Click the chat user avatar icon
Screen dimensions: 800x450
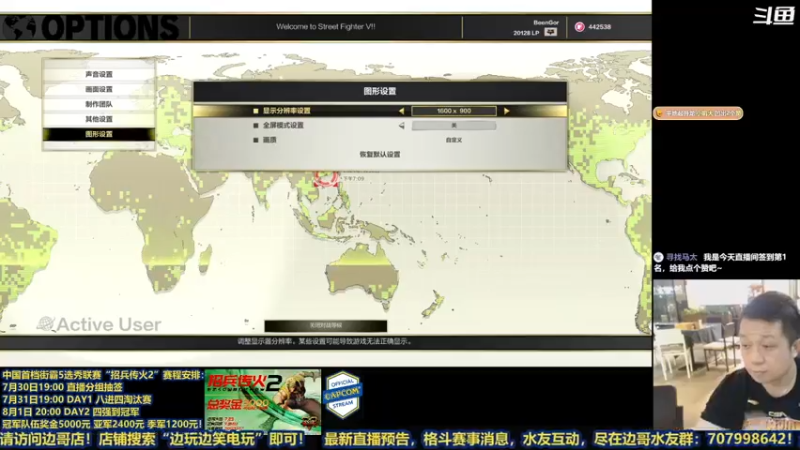click(x=659, y=258)
